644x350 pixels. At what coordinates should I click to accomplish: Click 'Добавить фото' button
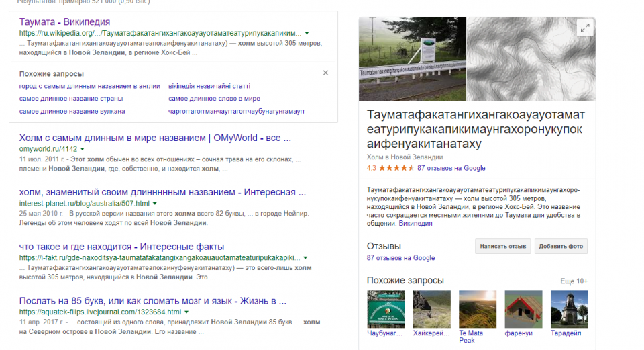pyautogui.click(x=562, y=247)
